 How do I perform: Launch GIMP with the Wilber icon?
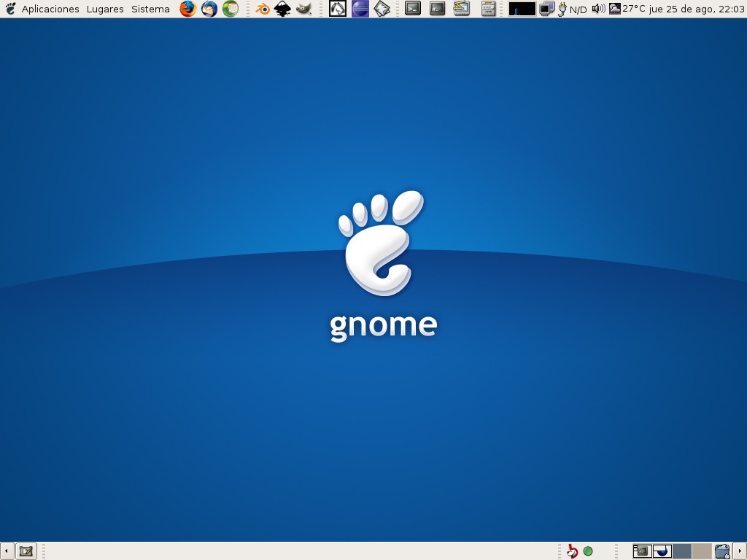[x=303, y=9]
